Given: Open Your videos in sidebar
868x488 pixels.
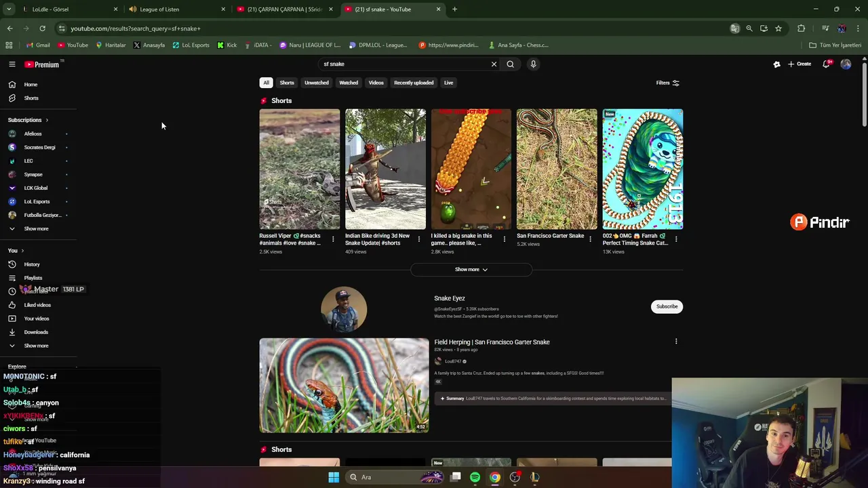Looking at the screenshot, I should click(x=37, y=319).
